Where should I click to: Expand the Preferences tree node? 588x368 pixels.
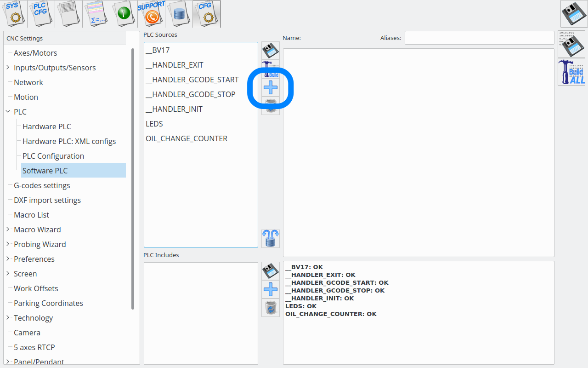pyautogui.click(x=8, y=259)
